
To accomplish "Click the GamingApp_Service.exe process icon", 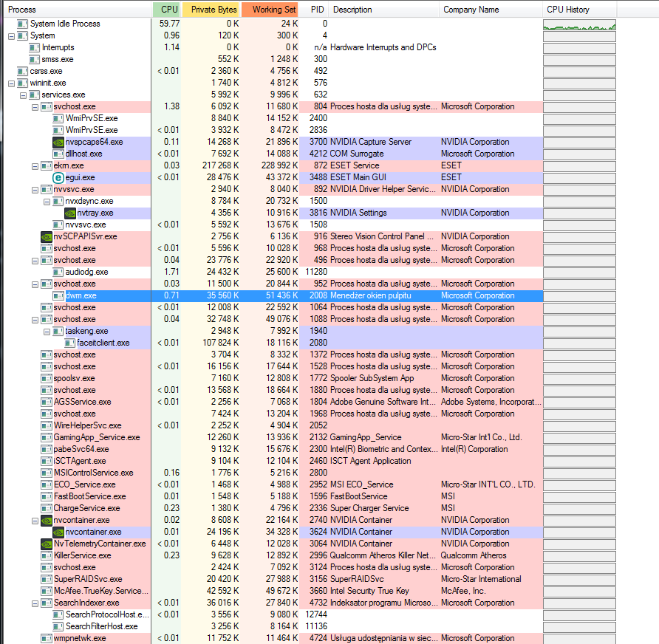I will [x=47, y=437].
